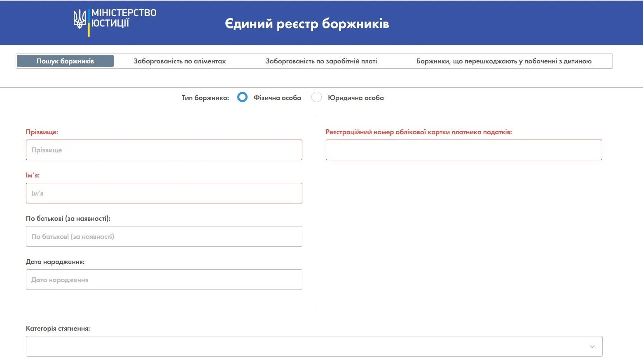Open the Пошук боржників tab
Screen dimensions: 643x364
[x=65, y=61]
